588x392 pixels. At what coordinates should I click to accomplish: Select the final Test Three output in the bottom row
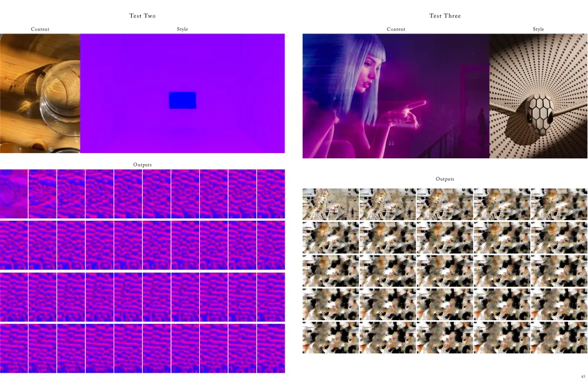click(559, 337)
